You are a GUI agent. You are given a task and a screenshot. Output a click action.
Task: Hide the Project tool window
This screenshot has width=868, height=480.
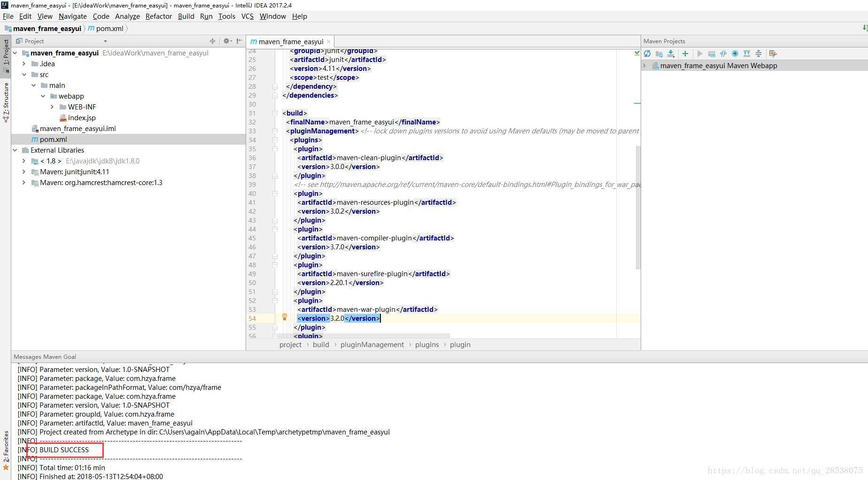pyautogui.click(x=240, y=41)
